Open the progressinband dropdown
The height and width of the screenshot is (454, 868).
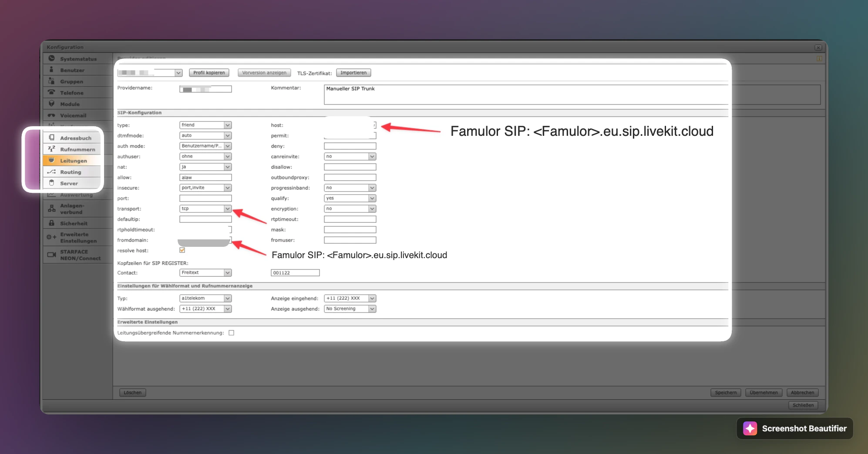click(x=350, y=188)
